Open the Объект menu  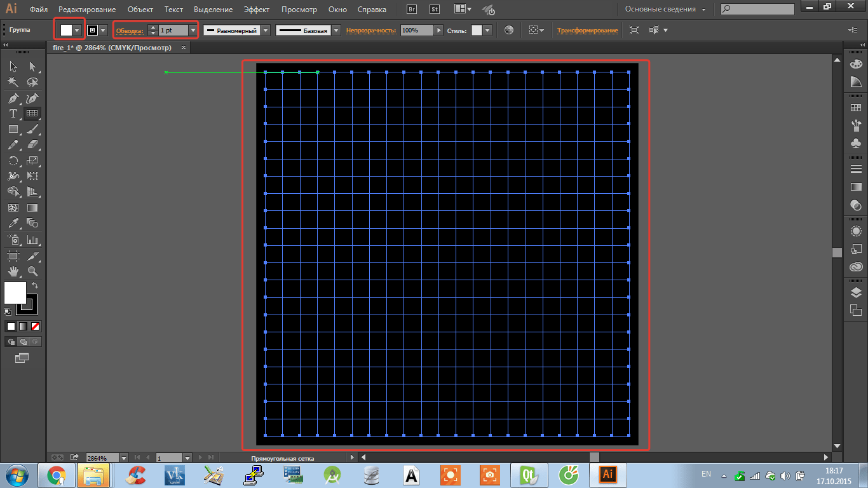tap(140, 10)
